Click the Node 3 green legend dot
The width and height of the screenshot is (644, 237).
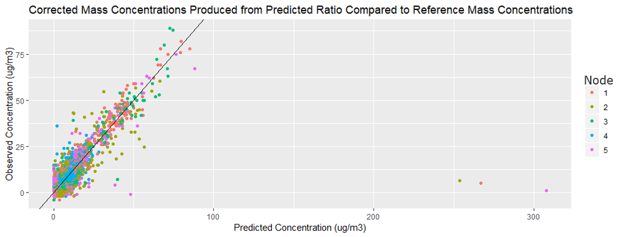tap(593, 122)
